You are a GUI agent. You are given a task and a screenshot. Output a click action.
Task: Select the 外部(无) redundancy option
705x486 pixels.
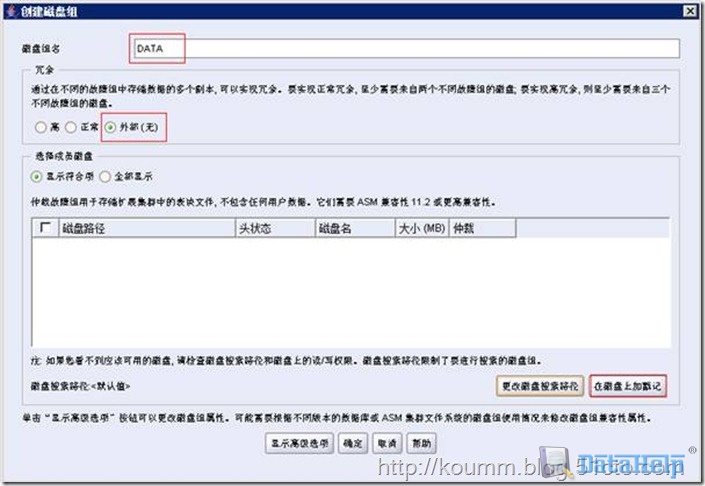click(110, 128)
